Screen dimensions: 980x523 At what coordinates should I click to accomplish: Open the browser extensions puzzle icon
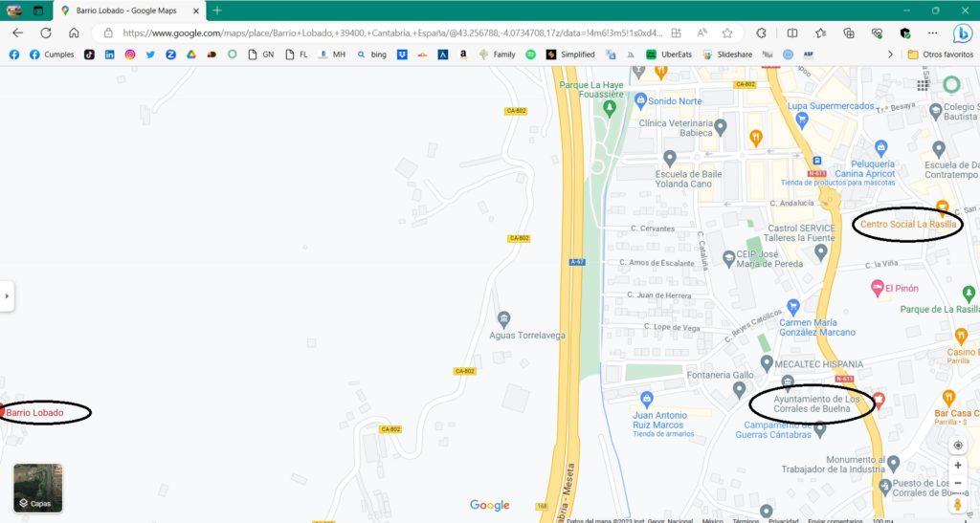(761, 33)
